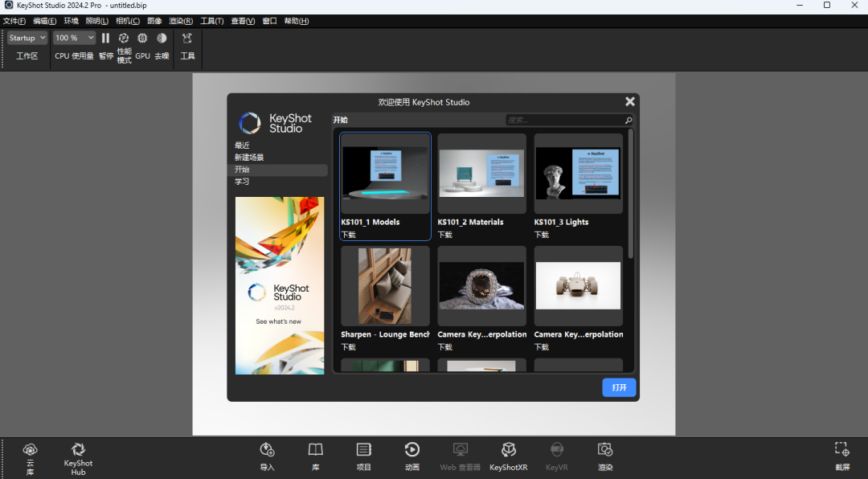Image resolution: width=868 pixels, height=479 pixels.
Task: Click the search magnifier in welcome dialog
Action: [x=628, y=121]
